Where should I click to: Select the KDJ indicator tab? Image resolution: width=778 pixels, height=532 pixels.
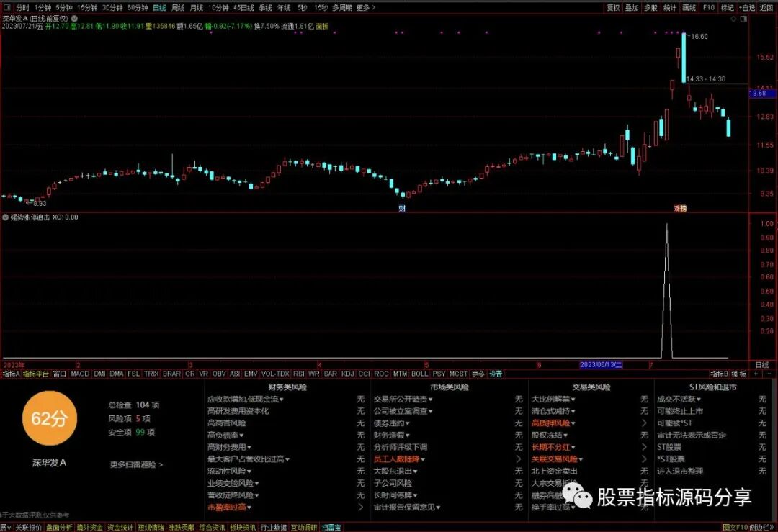coord(347,374)
